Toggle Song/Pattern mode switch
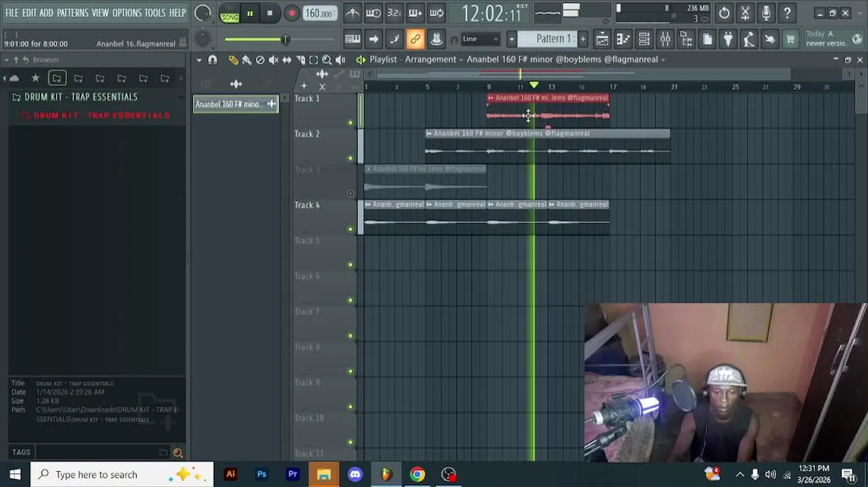Screen dimensions: 868x487 click(x=230, y=13)
